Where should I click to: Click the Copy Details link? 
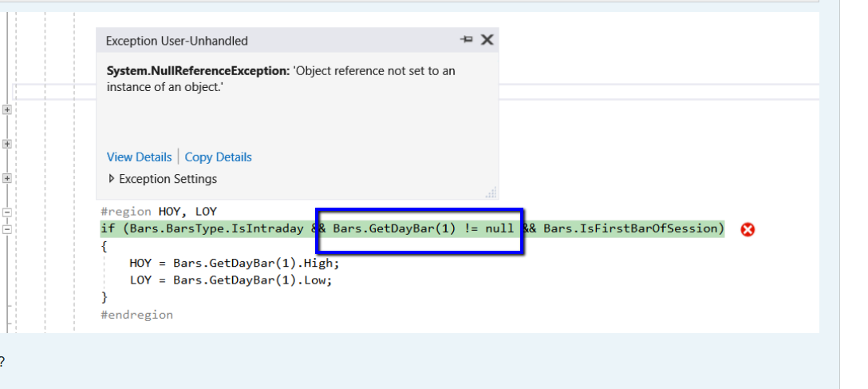click(x=218, y=157)
